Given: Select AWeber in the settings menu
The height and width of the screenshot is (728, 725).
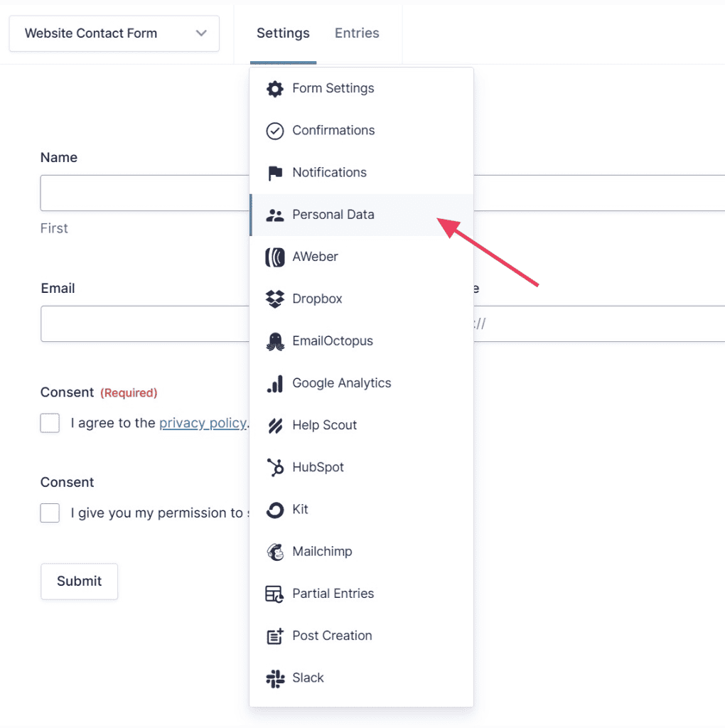Looking at the screenshot, I should click(361, 257).
